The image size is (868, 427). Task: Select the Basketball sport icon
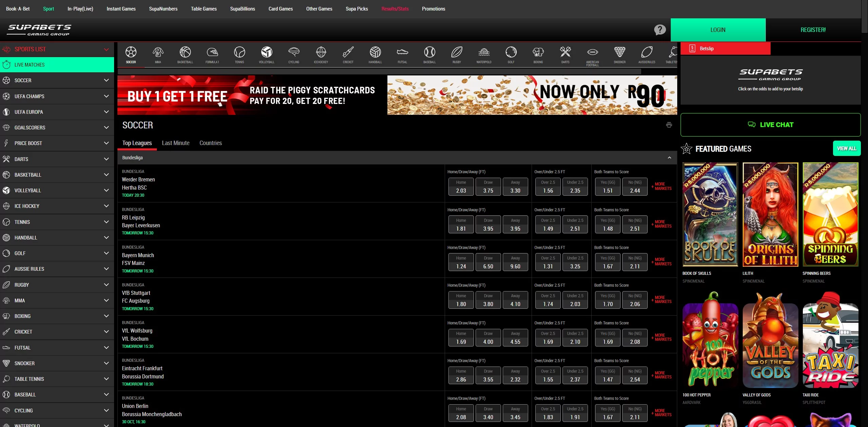pos(185,52)
